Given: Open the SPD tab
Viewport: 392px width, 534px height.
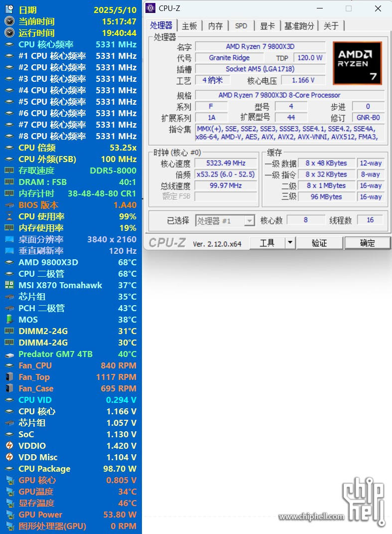Looking at the screenshot, I should pos(241,26).
